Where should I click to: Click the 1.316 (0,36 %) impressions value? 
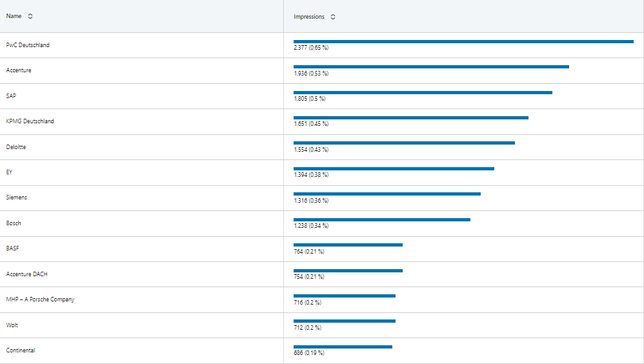pos(311,201)
